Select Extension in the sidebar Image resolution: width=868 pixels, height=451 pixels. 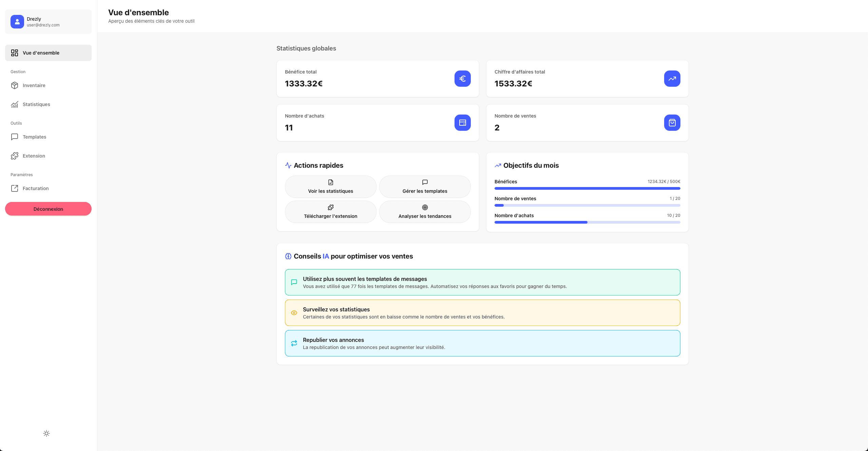[34, 156]
